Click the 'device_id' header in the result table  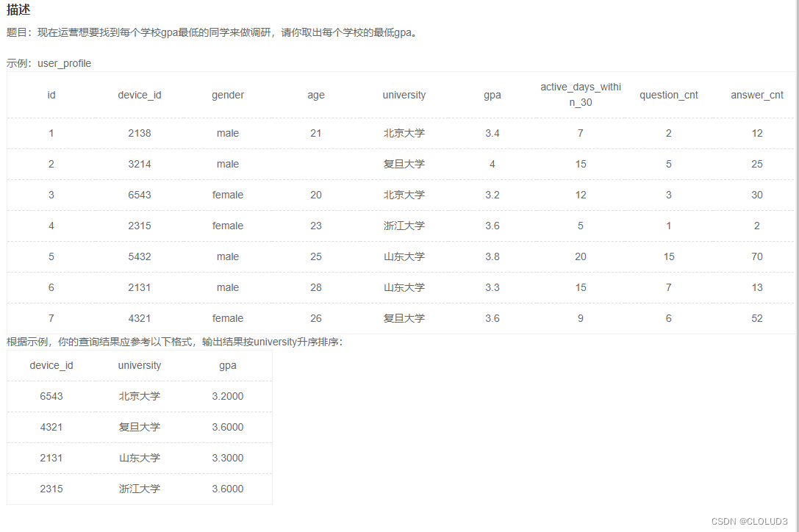51,365
